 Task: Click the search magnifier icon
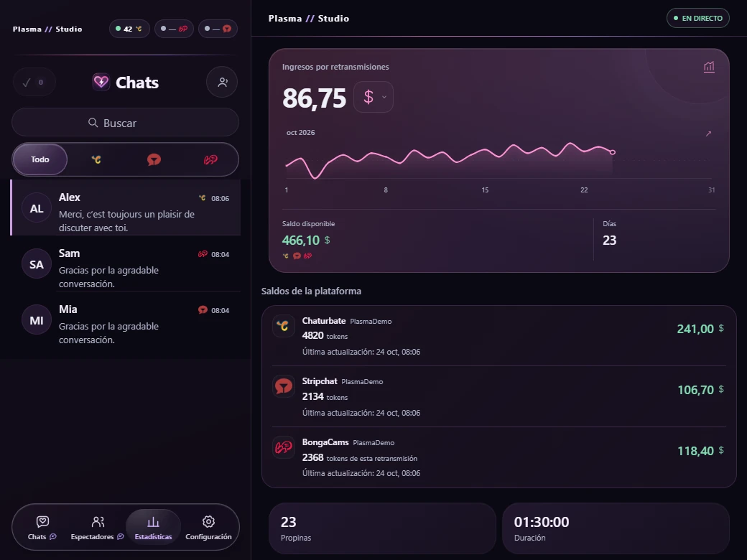(93, 123)
